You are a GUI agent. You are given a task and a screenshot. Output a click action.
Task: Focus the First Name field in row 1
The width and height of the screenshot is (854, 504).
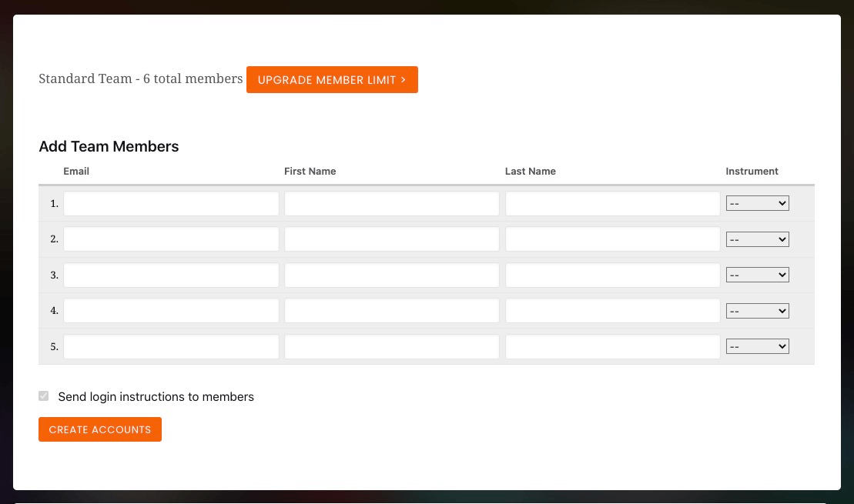tap(392, 204)
